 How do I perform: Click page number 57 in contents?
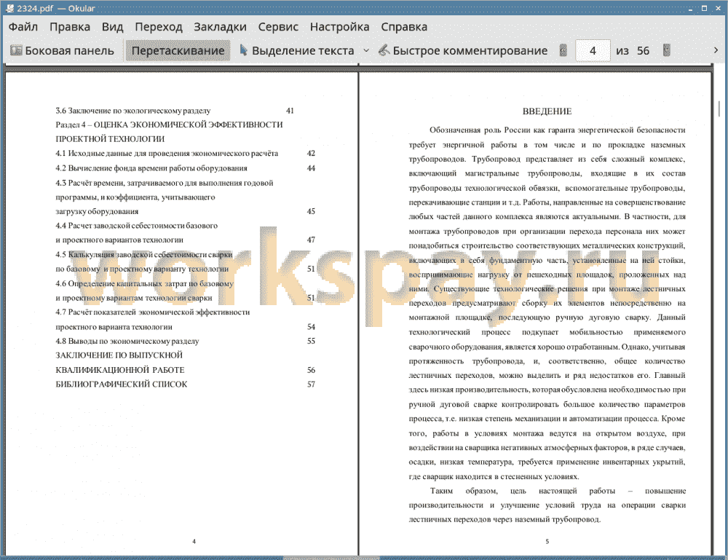(311, 384)
